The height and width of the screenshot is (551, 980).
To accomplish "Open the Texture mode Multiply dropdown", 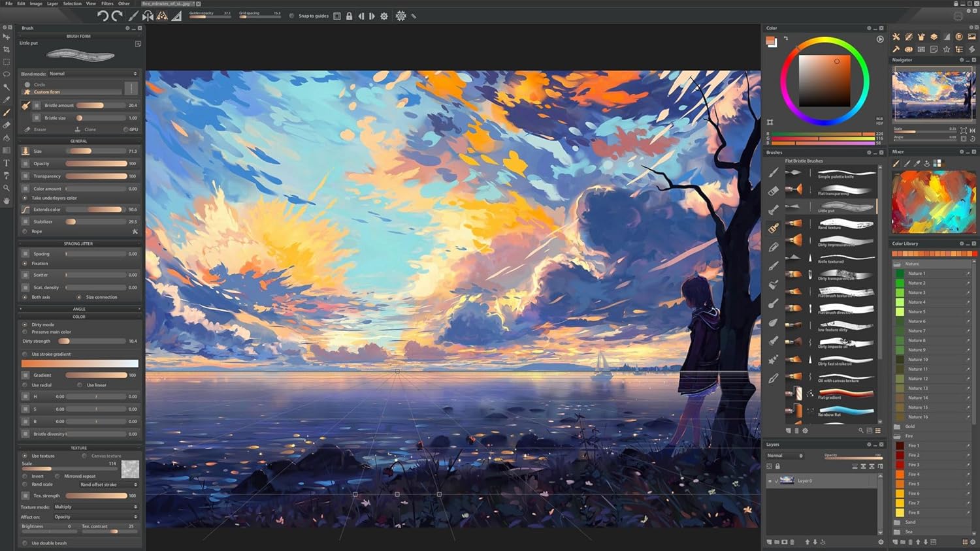I will (x=95, y=507).
